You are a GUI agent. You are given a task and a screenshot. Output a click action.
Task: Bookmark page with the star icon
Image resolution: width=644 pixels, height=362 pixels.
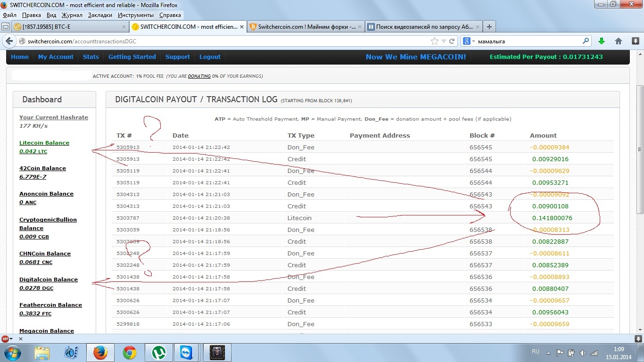point(435,41)
